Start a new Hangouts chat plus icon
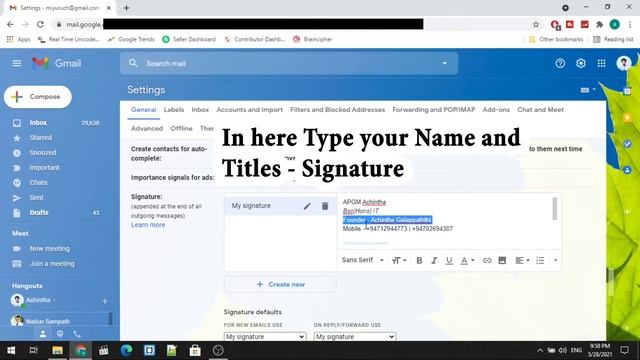The width and height of the screenshot is (640, 360). pyautogui.click(x=104, y=301)
